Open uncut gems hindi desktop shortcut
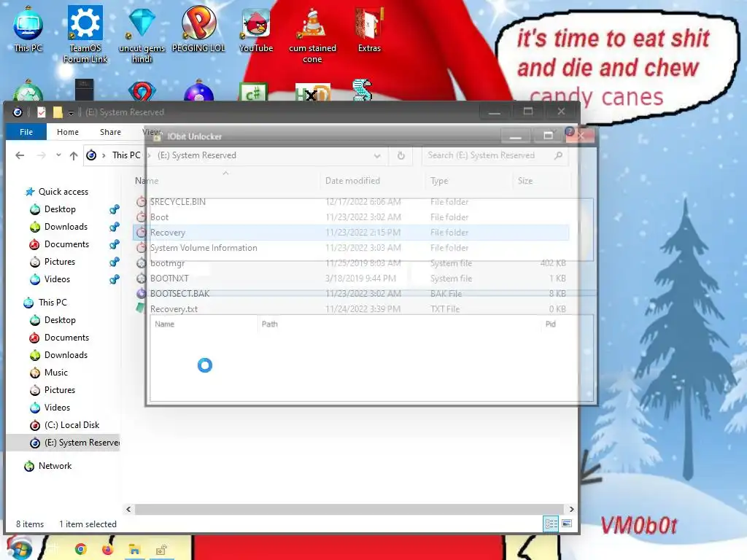The image size is (747, 560). pos(142,34)
